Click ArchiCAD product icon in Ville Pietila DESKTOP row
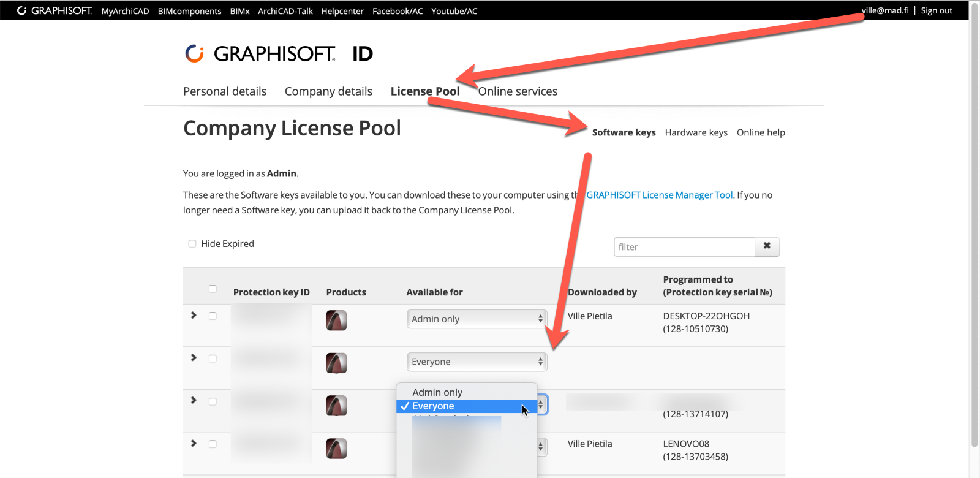 click(336, 321)
